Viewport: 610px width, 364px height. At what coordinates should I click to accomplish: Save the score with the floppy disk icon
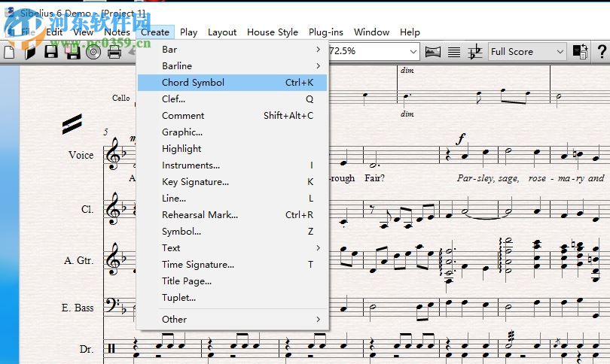coord(51,52)
